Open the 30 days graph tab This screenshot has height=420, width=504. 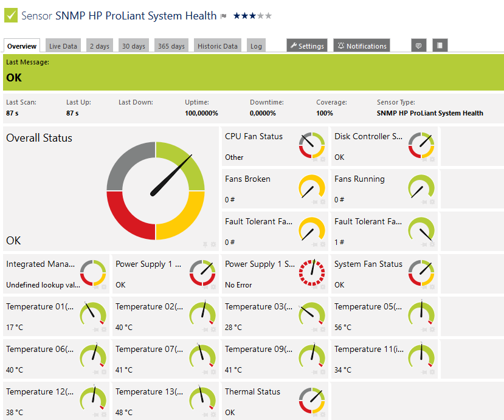pyautogui.click(x=134, y=46)
